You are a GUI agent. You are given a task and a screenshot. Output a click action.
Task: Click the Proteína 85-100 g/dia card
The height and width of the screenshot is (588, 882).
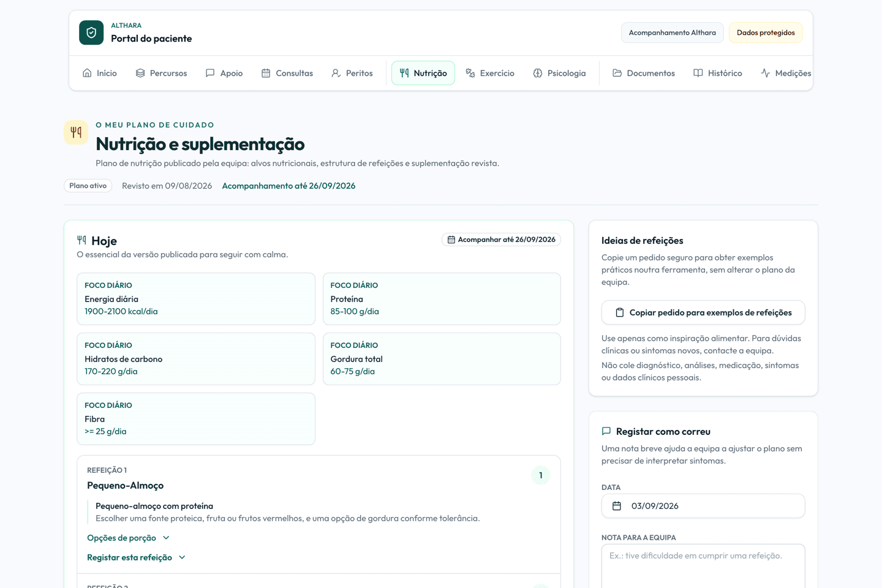click(442, 299)
